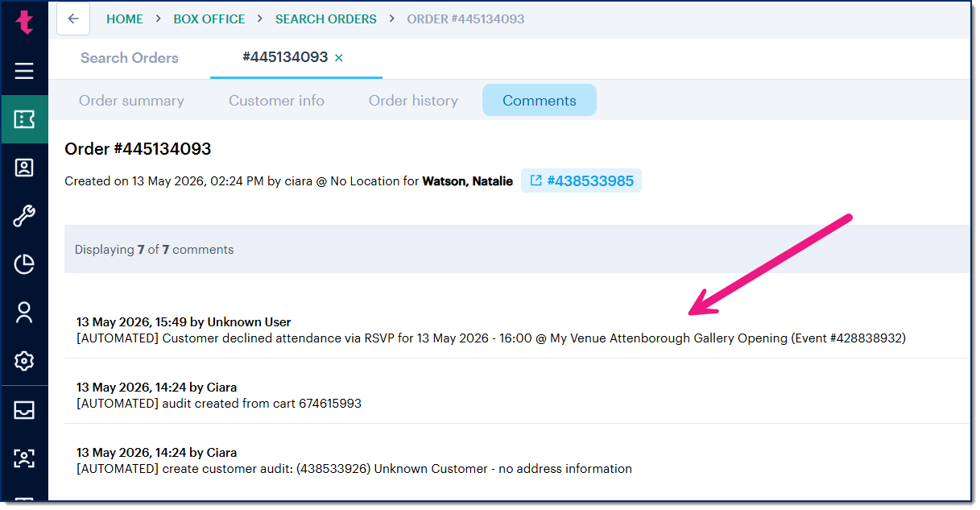Click the RSVP declined attendance comment

[491, 338]
